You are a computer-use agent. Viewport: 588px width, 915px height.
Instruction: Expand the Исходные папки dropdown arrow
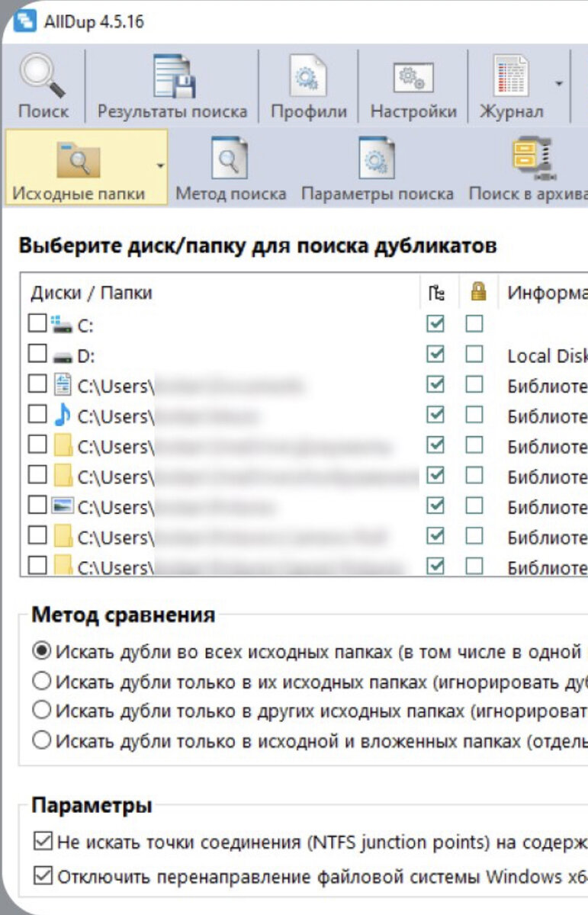tap(160, 165)
